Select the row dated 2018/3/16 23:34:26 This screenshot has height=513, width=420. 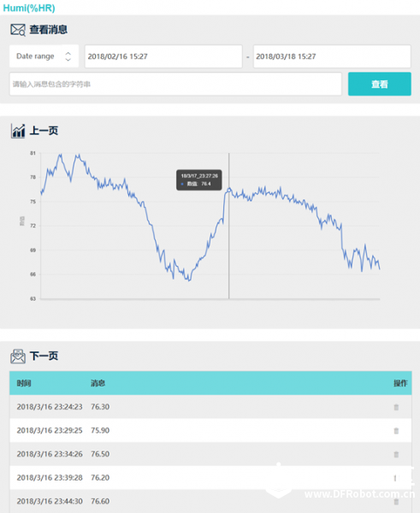[x=210, y=454]
